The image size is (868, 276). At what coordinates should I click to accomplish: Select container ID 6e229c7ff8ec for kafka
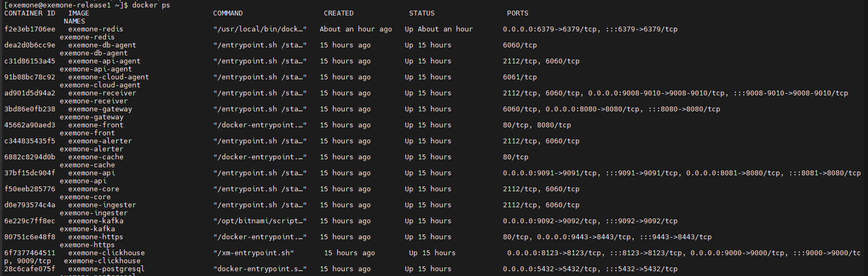(x=29, y=221)
